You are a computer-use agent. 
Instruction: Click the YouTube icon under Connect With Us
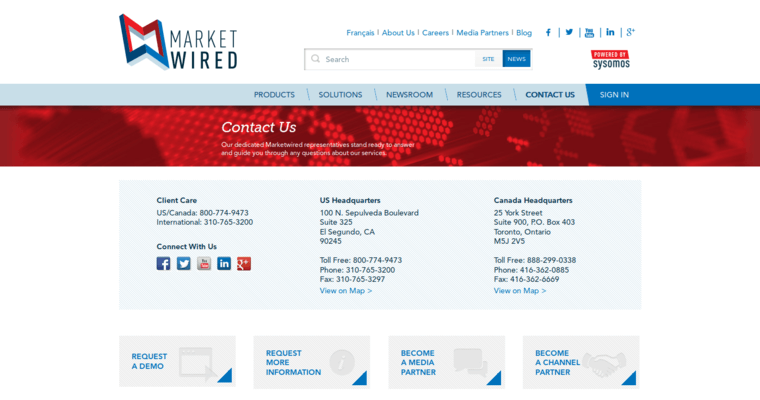204,263
